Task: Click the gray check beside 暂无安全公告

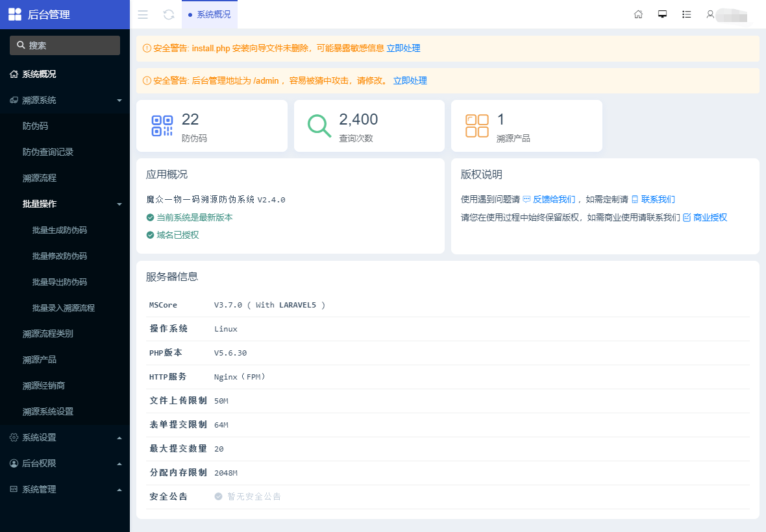Action: pos(218,496)
